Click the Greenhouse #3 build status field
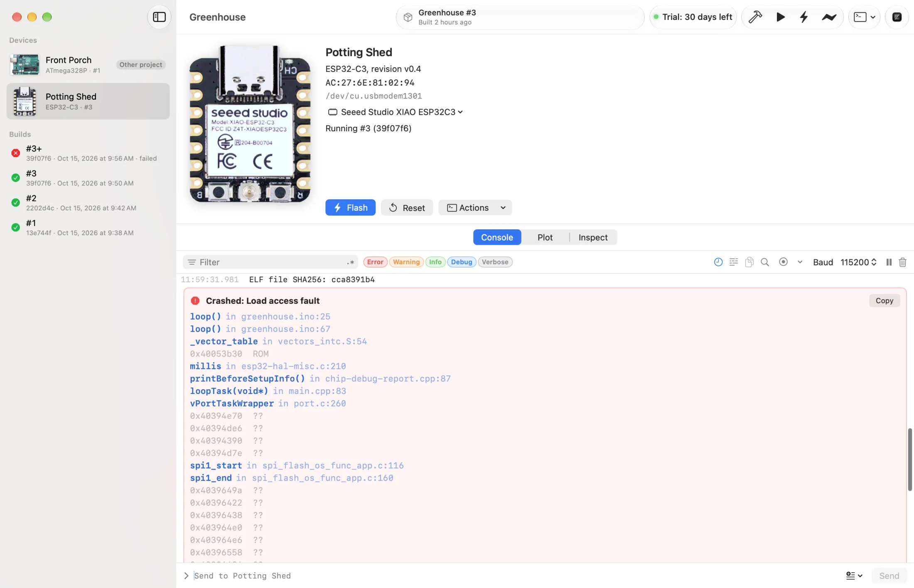 (x=520, y=17)
